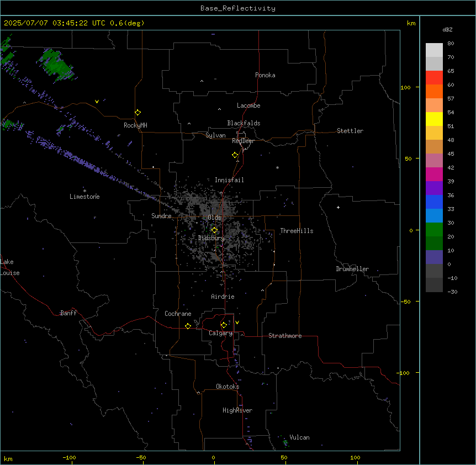Click the yellow diamond marker south of RedDeer

(x=235, y=155)
